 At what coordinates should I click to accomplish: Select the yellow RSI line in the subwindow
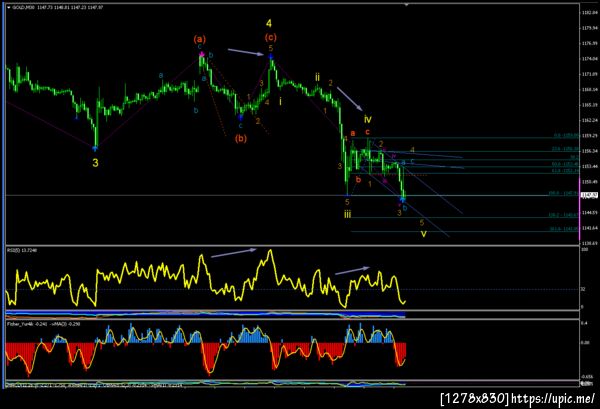[206, 278]
